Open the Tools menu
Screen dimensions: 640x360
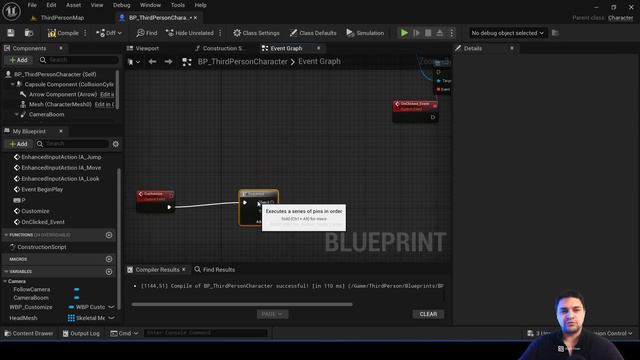coord(178,5)
